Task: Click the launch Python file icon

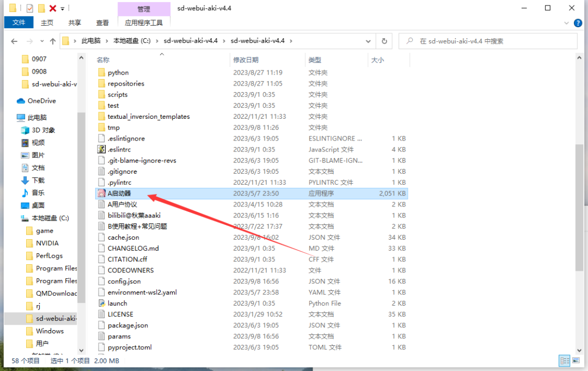Action: pyautogui.click(x=101, y=303)
